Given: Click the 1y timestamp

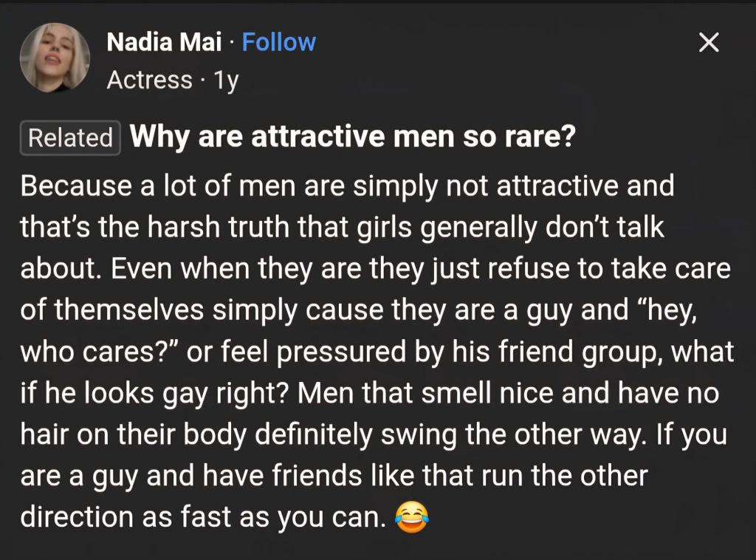Looking at the screenshot, I should (225, 79).
